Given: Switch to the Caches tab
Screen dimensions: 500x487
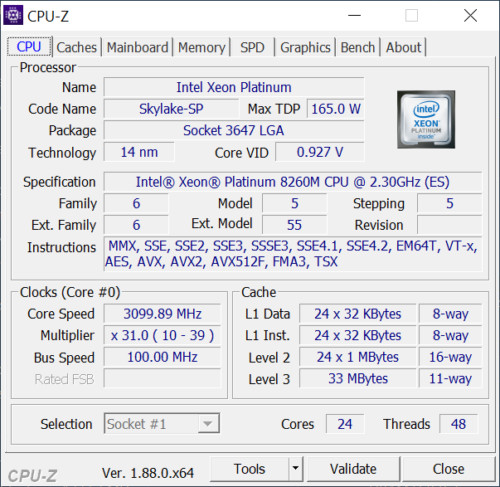Looking at the screenshot, I should coord(76,47).
